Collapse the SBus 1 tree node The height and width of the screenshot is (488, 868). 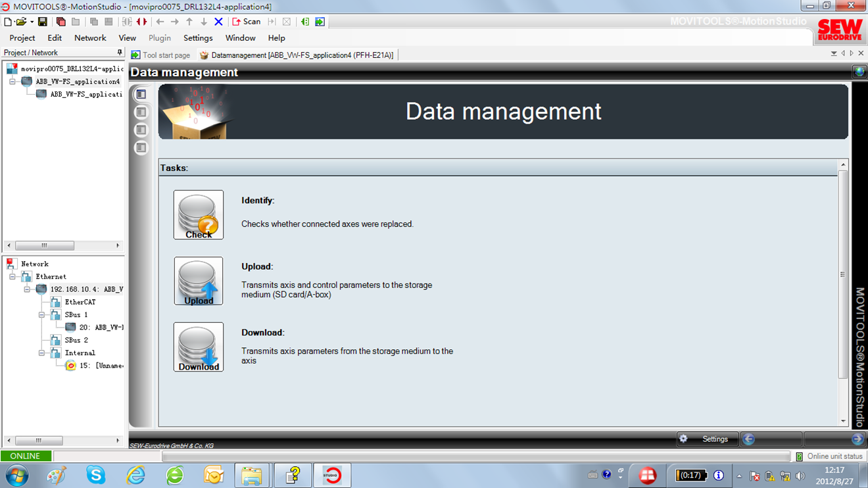click(x=41, y=315)
